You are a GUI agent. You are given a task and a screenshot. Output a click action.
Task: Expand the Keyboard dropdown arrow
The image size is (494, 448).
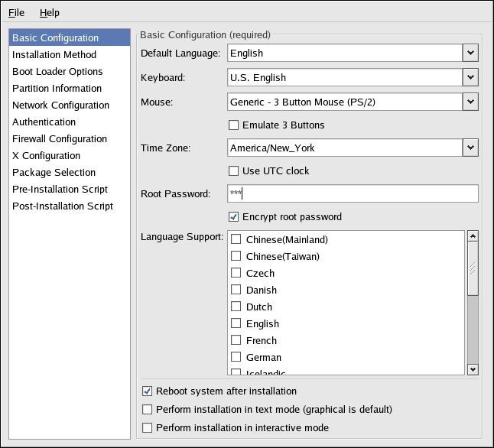coord(470,78)
